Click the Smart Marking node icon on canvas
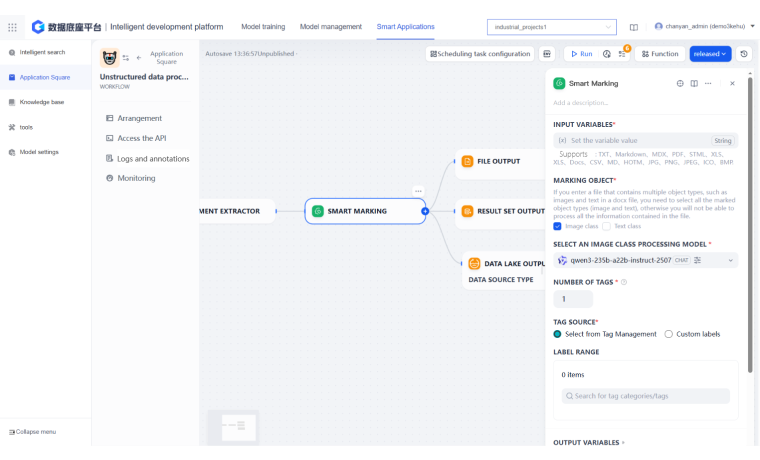This screenshot has height=460, width=760. [x=318, y=211]
